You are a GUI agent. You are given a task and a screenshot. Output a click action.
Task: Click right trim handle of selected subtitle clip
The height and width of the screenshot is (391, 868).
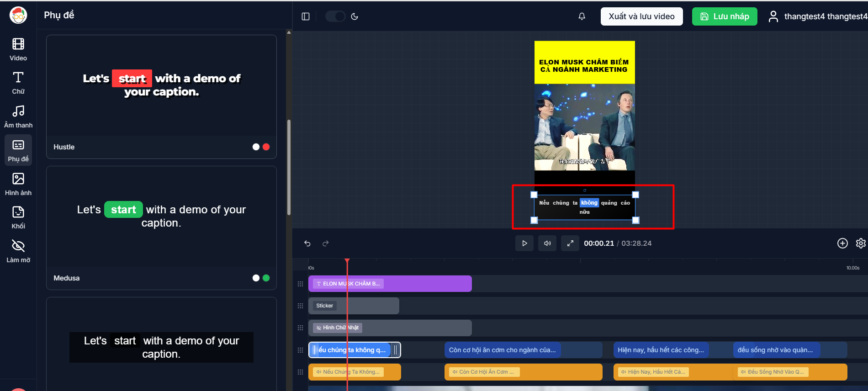(x=395, y=350)
